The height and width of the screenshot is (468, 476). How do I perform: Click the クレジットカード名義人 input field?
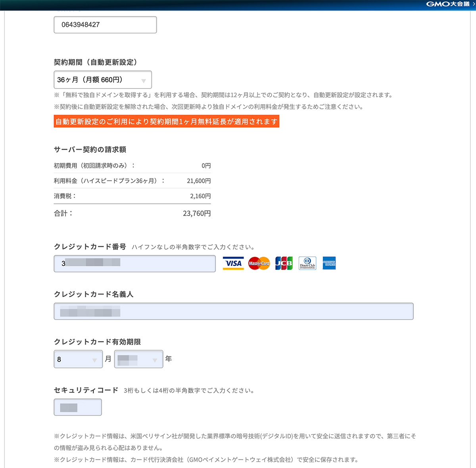[x=234, y=311]
